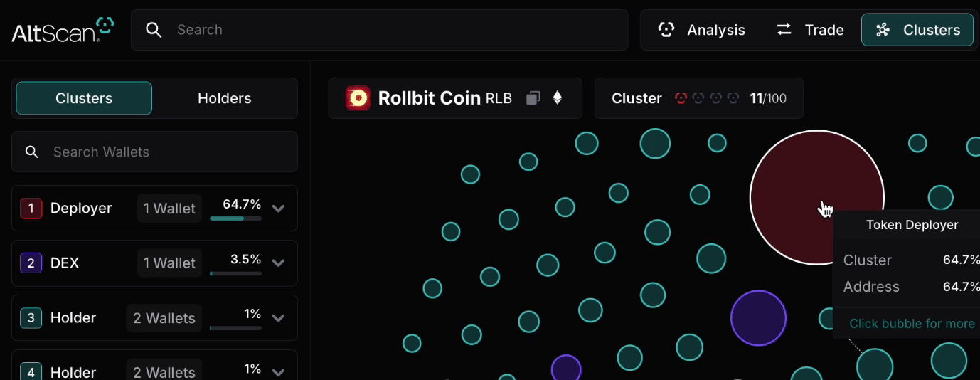Click the large purple DEX bubble

759,318
